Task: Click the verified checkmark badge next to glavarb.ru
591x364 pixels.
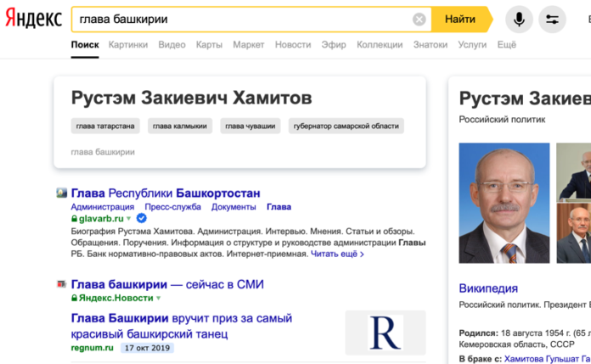Action: pyautogui.click(x=141, y=218)
